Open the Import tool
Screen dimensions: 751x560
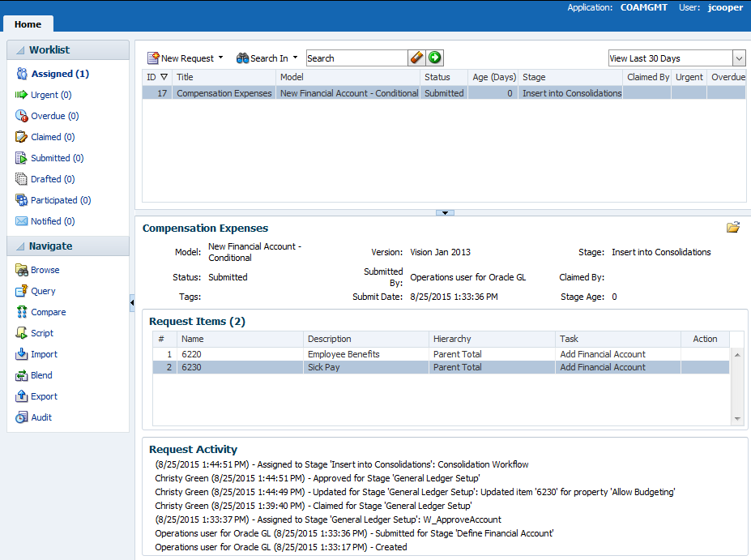tap(44, 354)
